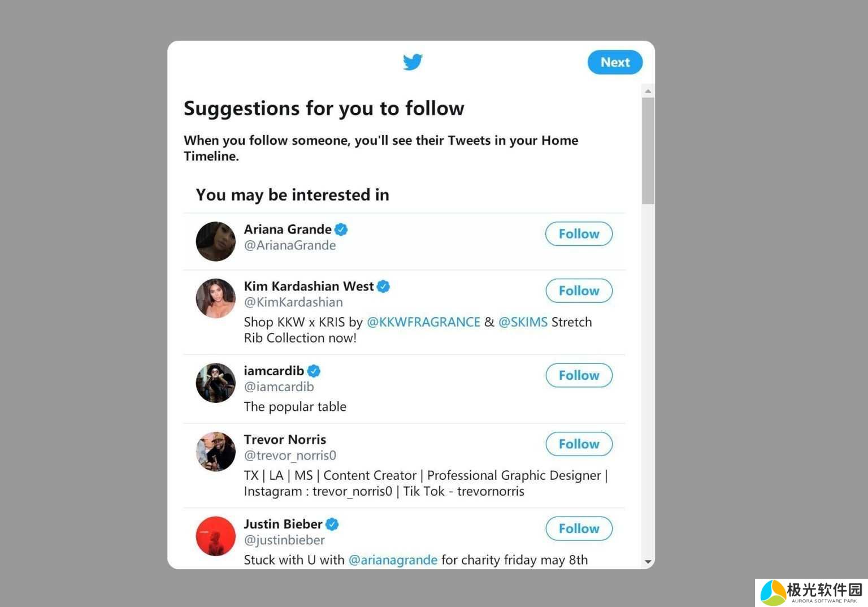Follow Kim Kardashian West

click(579, 291)
